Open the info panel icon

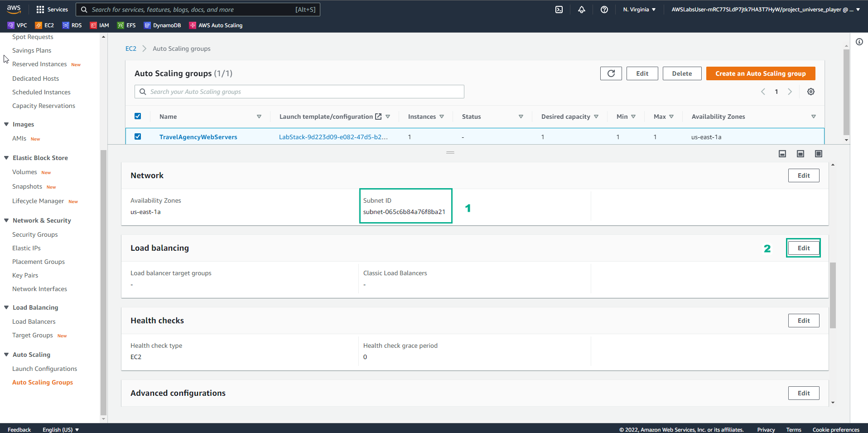click(x=859, y=42)
